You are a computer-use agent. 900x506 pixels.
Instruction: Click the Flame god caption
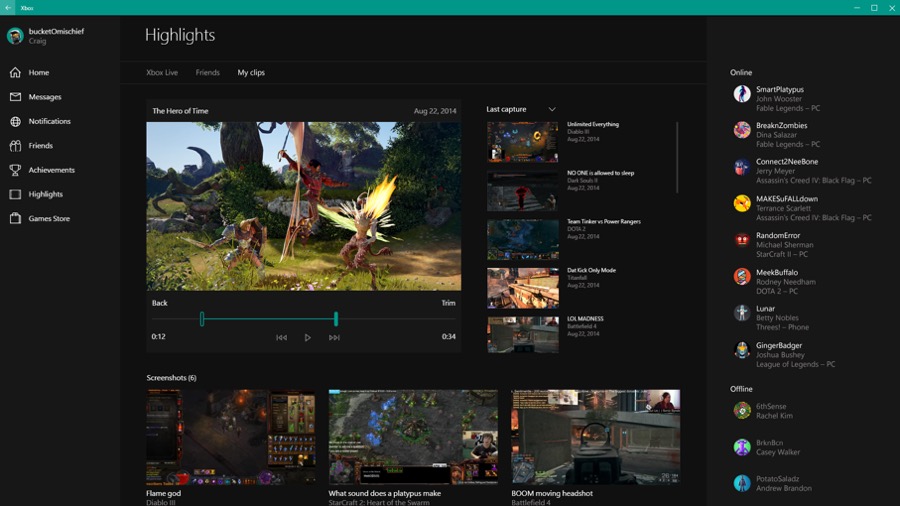(163, 493)
